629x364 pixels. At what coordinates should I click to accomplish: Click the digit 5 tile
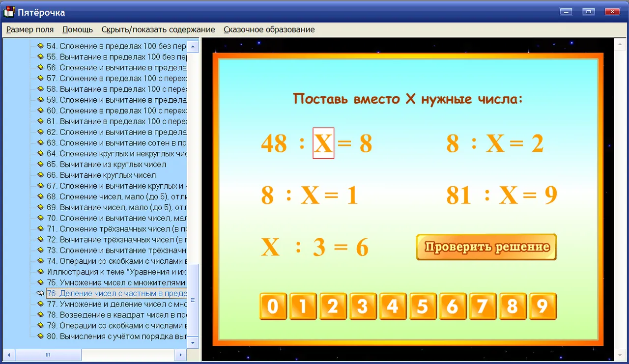coord(423,307)
